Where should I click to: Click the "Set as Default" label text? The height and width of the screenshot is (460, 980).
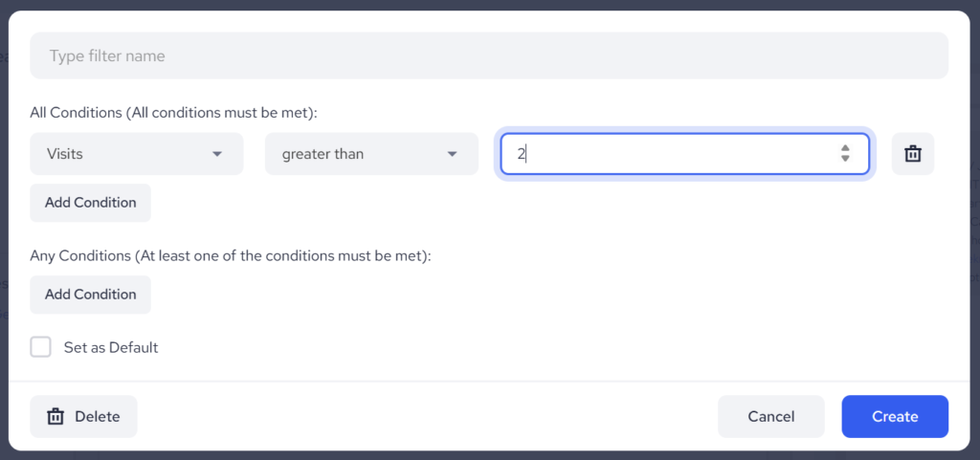pos(111,347)
